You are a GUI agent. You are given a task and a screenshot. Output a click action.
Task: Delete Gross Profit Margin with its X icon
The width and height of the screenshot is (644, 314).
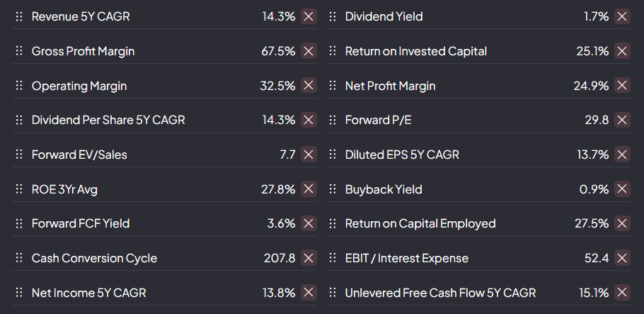pos(309,51)
